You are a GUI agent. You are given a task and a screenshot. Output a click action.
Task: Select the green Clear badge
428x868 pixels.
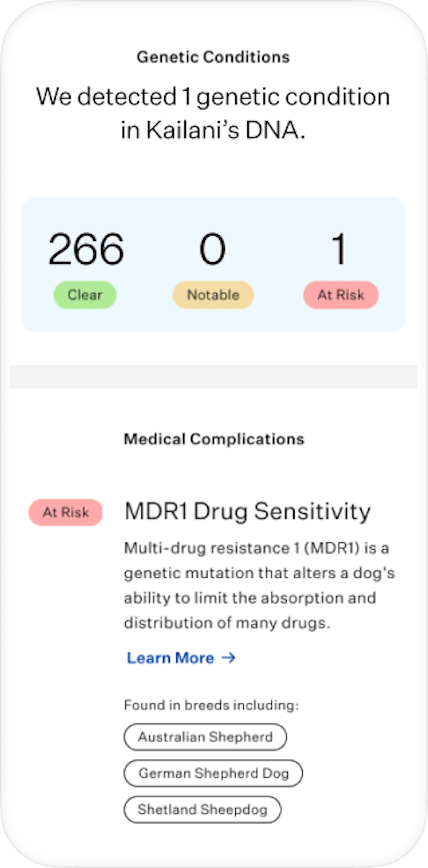point(85,295)
